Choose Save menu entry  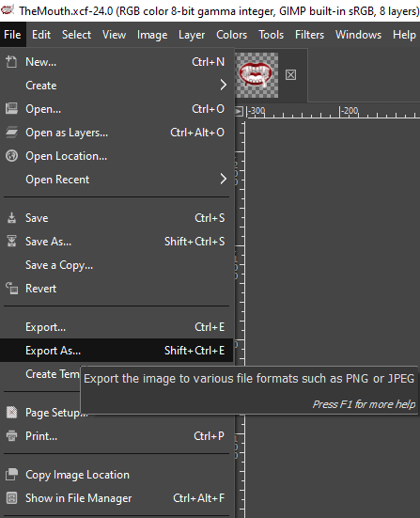117,218
